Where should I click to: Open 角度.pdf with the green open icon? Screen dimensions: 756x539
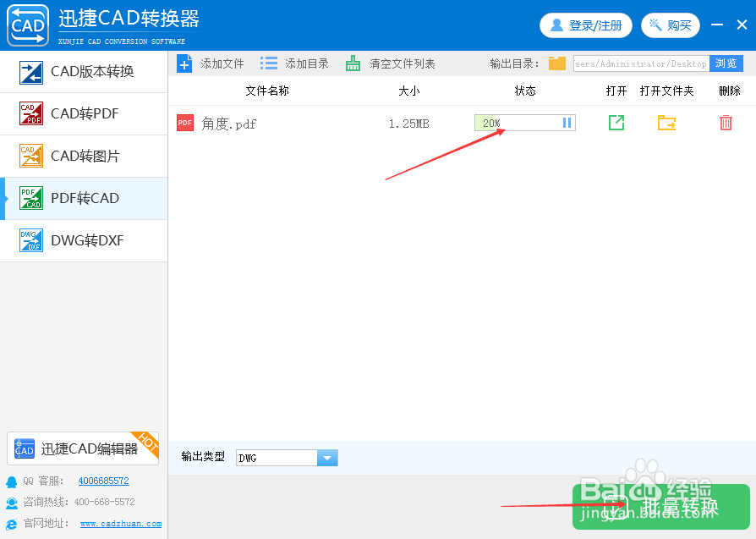[x=616, y=123]
